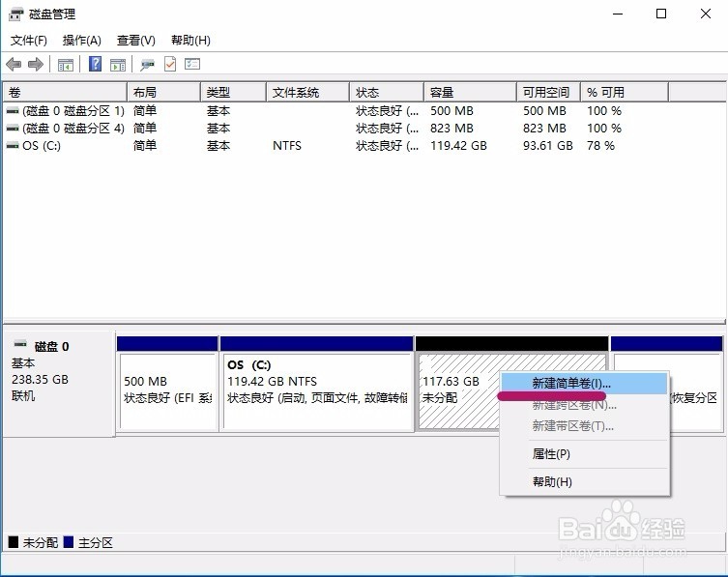Click the greyed 新建带区卷(T)... entry
Screen dimensions: 728x577
coord(584,425)
